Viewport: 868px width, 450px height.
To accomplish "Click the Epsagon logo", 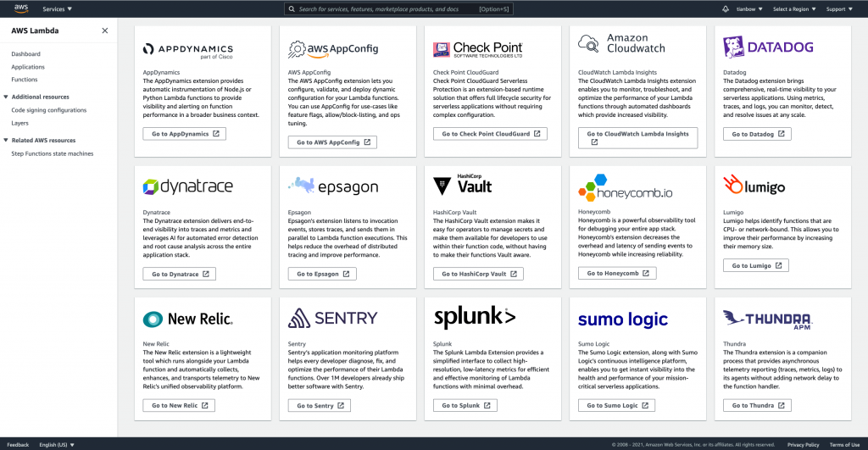I will pos(333,186).
